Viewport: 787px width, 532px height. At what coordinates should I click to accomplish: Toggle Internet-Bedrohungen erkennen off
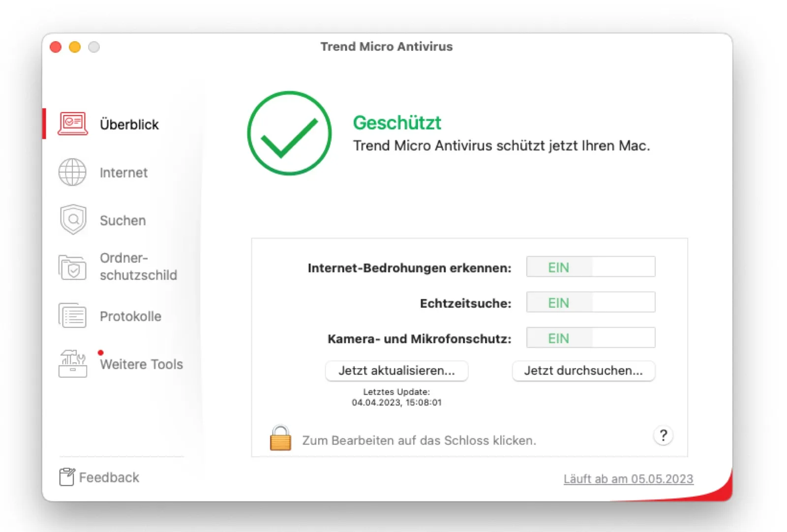pos(590,267)
